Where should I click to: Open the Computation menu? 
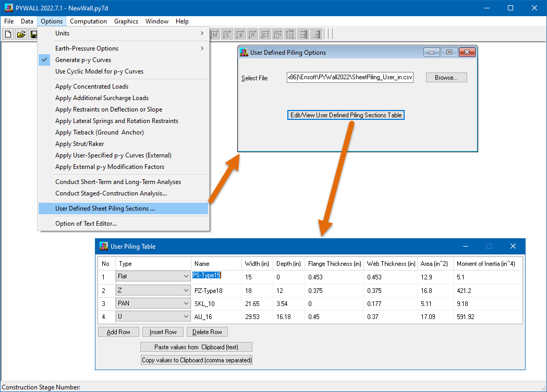point(88,21)
